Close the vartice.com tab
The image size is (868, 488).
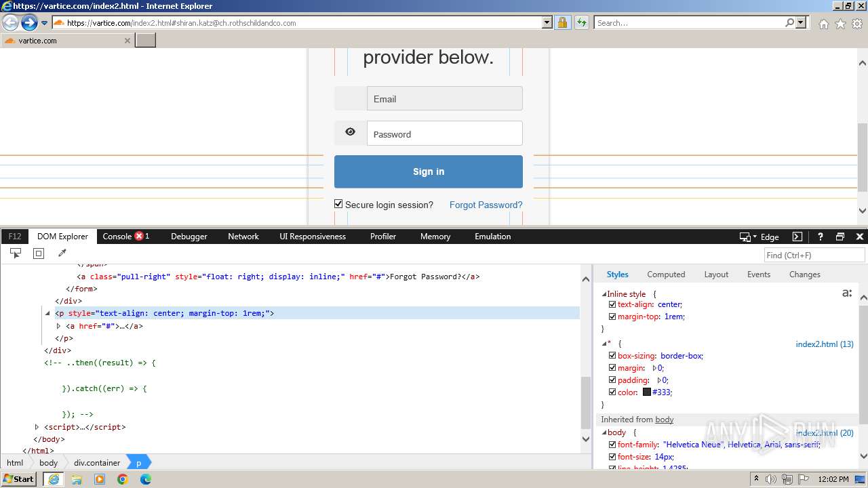click(127, 41)
